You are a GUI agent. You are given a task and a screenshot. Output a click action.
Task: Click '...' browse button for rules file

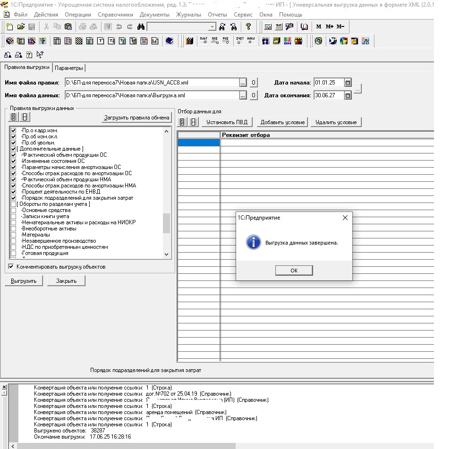point(243,83)
